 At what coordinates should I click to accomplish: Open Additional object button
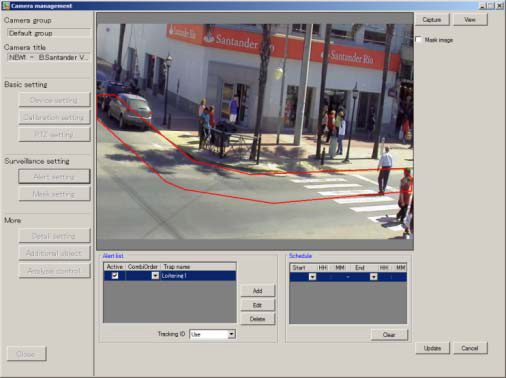[x=54, y=253]
